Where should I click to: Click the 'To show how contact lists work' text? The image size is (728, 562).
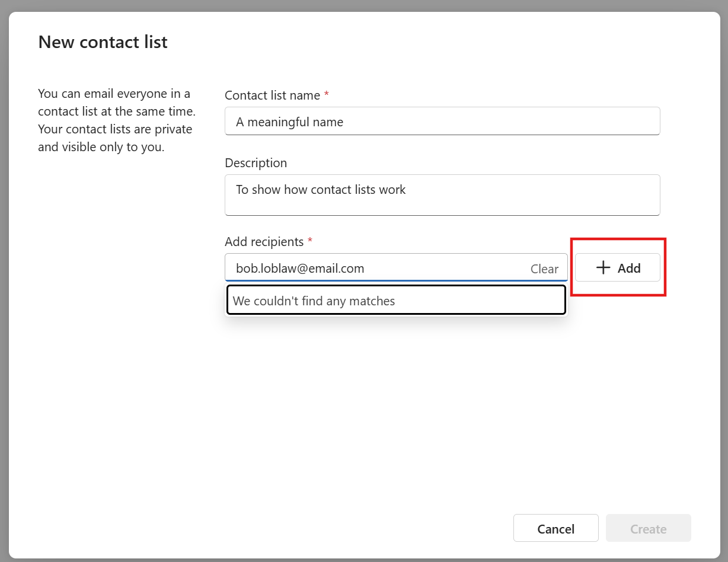tap(321, 190)
